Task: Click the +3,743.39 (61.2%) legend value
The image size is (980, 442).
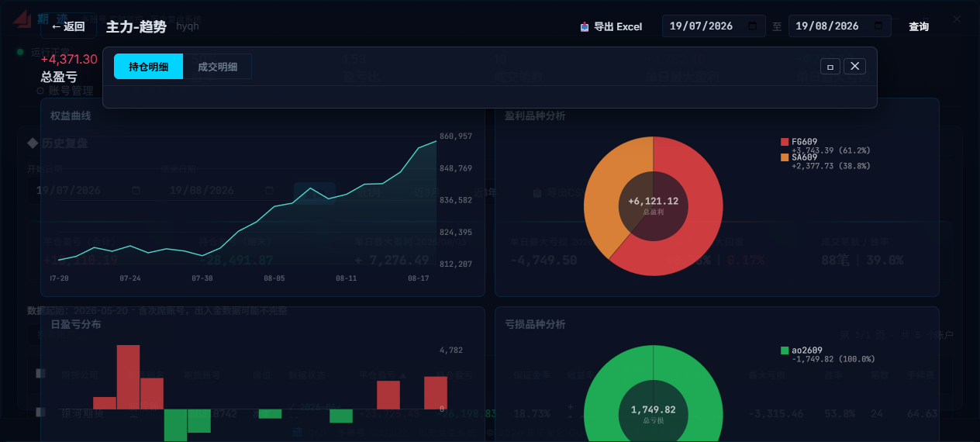Action: [830, 150]
